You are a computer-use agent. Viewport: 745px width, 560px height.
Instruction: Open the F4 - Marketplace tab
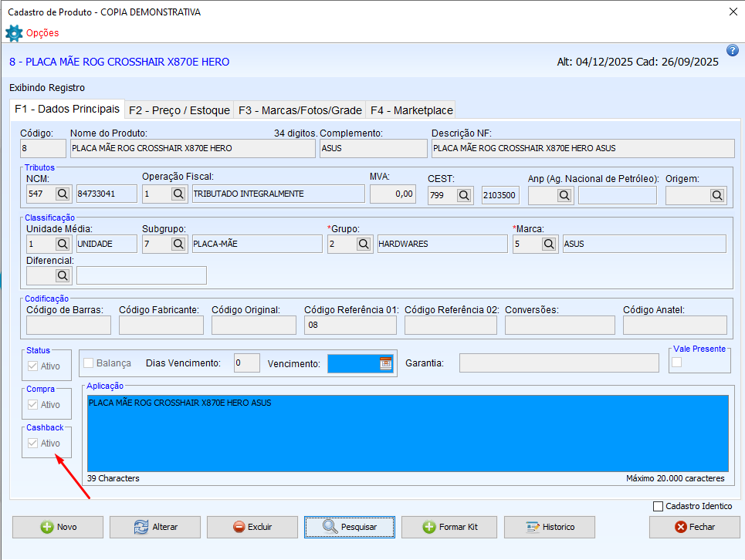tap(411, 110)
